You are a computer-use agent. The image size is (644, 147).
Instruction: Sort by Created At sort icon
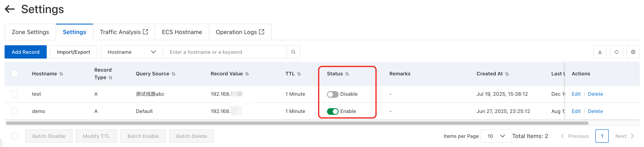507,74
